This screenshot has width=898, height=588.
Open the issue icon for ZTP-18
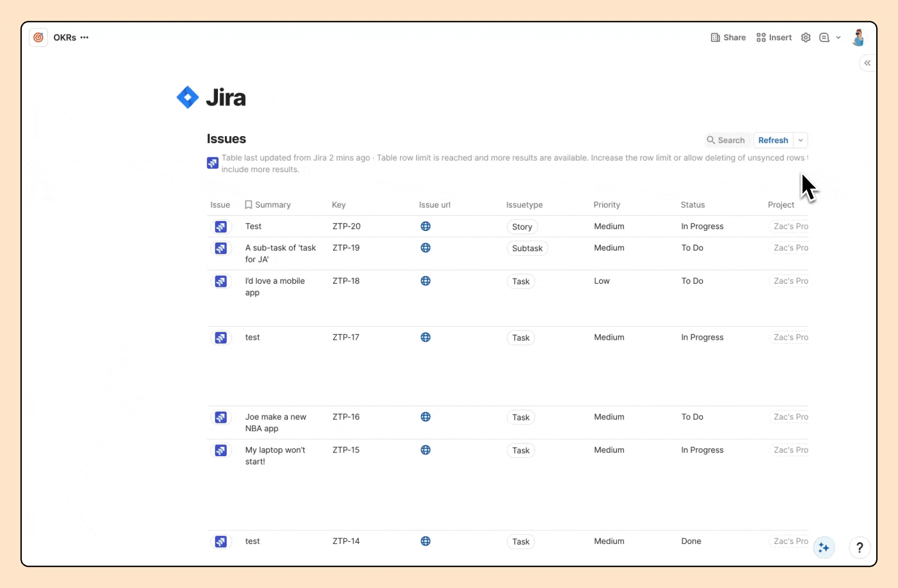[x=221, y=281]
